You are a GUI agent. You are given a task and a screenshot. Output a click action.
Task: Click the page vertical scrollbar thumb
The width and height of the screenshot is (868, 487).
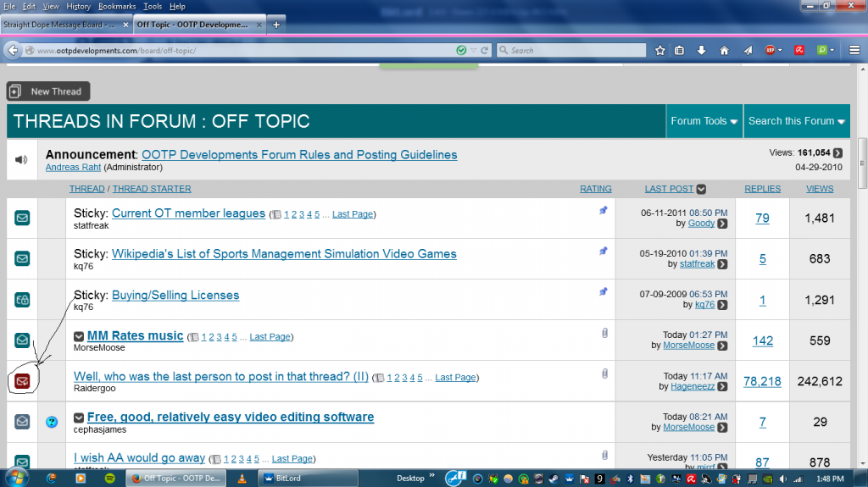pyautogui.click(x=862, y=163)
